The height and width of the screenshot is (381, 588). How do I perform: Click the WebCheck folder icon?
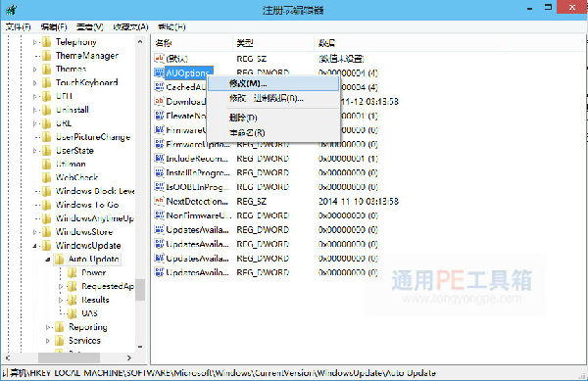click(x=47, y=177)
